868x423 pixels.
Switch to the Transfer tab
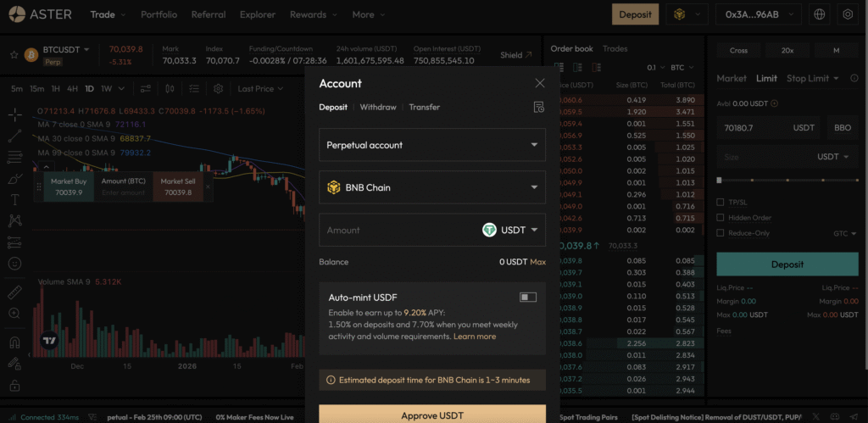click(x=425, y=108)
